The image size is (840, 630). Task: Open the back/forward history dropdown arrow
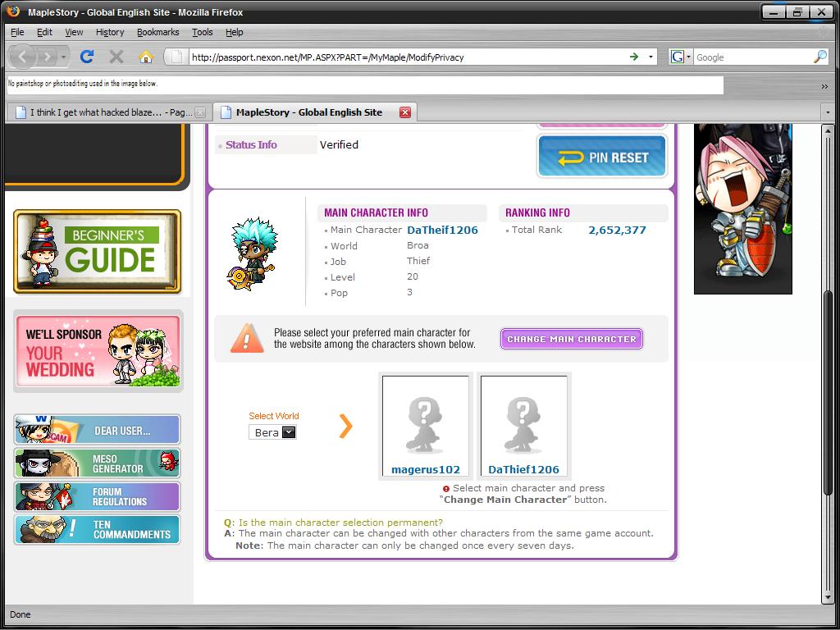click(63, 57)
